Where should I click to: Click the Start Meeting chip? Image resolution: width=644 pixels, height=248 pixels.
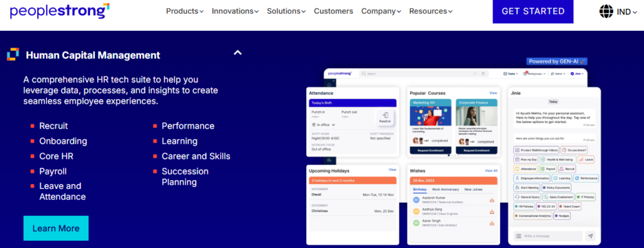click(526, 188)
